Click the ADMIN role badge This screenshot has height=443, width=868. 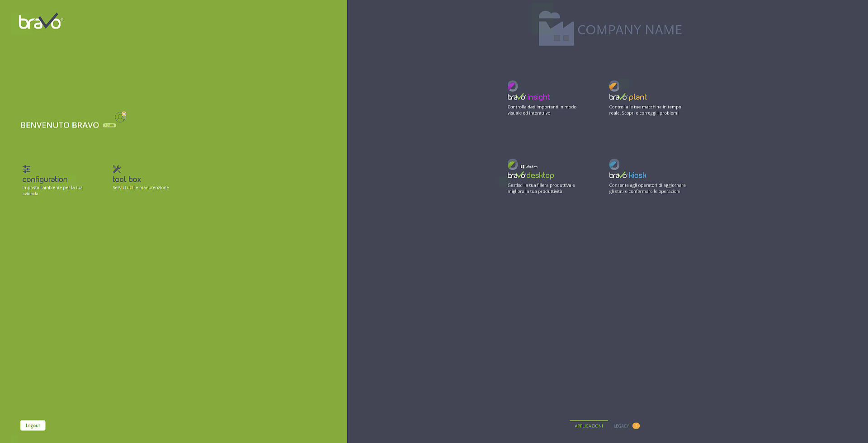(x=109, y=125)
